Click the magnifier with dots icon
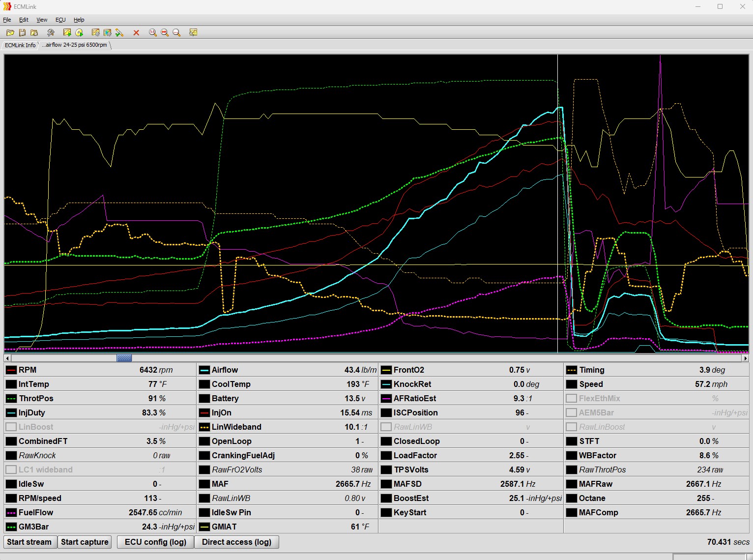The image size is (753, 560). pos(176,32)
